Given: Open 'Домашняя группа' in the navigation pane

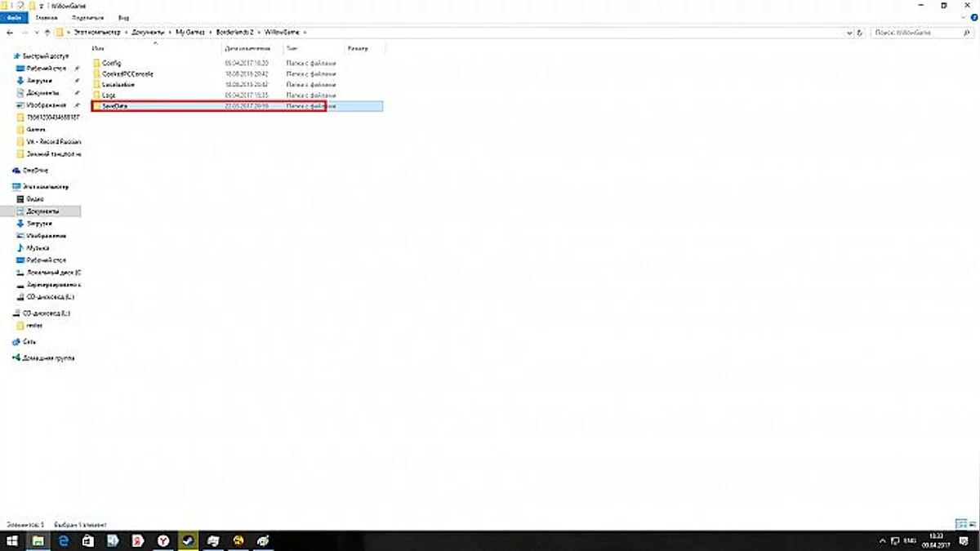Looking at the screenshot, I should click(44, 358).
